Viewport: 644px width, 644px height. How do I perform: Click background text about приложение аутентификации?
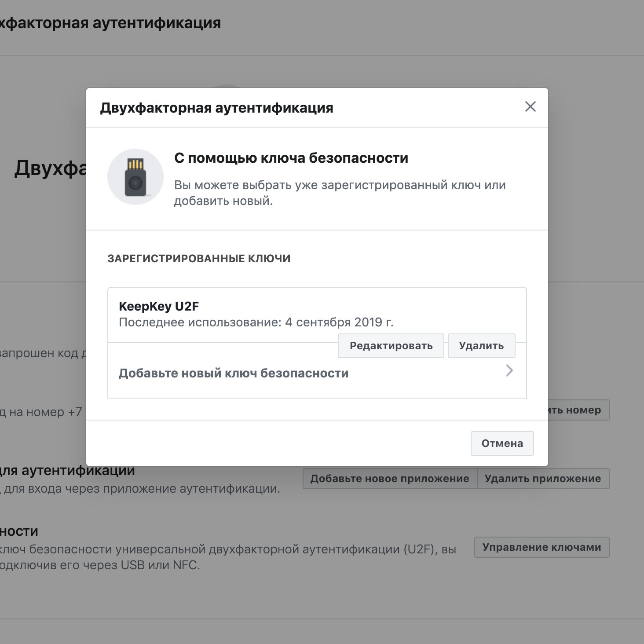(140, 489)
